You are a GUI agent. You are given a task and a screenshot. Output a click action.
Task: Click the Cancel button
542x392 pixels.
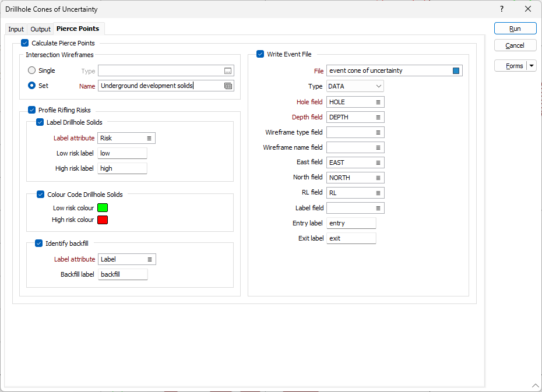point(515,45)
